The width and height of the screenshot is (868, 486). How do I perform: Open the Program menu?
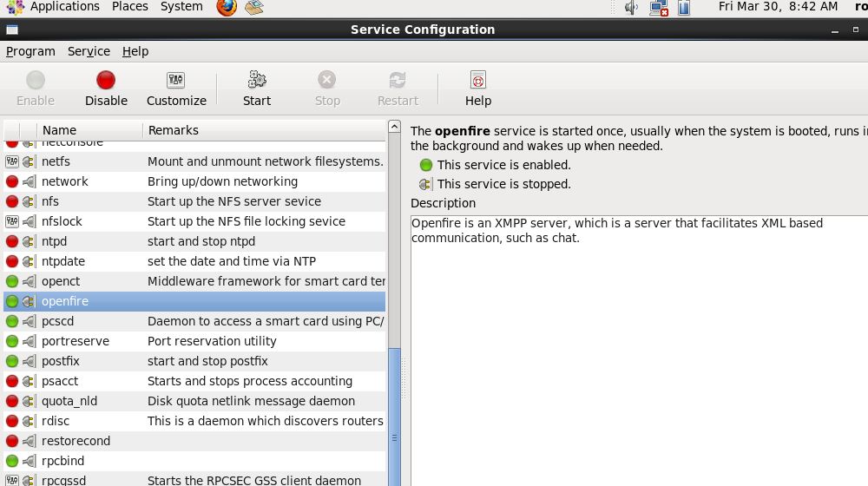click(30, 51)
